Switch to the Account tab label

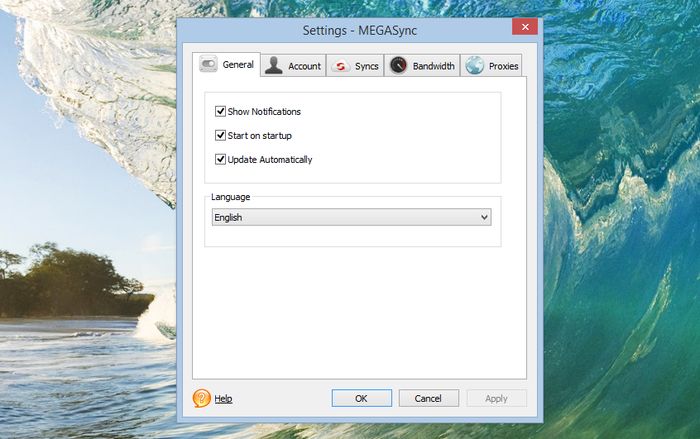tap(304, 67)
